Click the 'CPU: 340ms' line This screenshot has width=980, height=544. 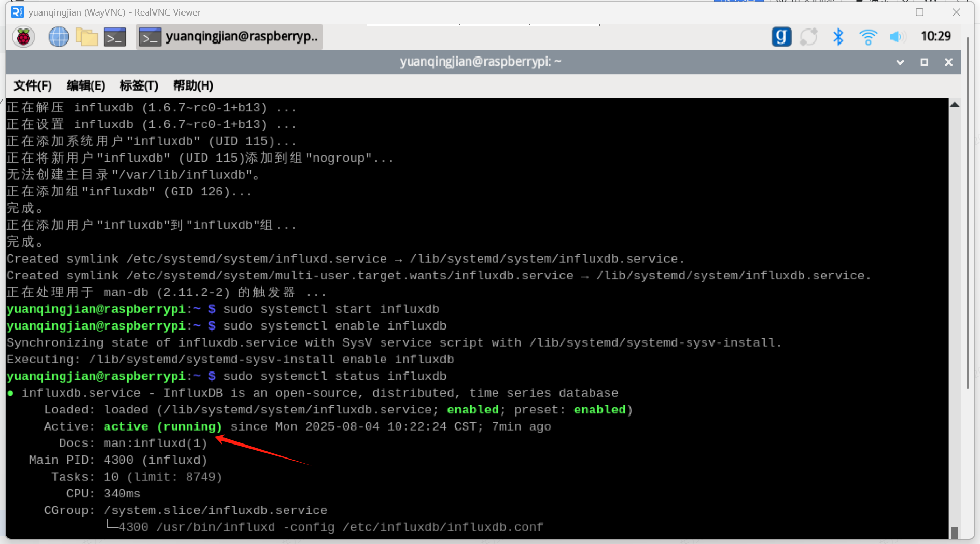click(x=103, y=494)
